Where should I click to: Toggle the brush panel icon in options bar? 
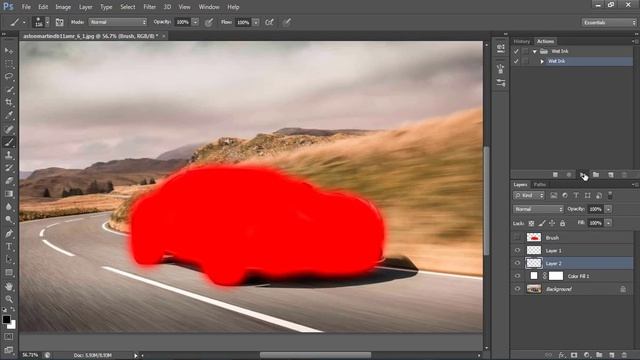pyautogui.click(x=60, y=22)
